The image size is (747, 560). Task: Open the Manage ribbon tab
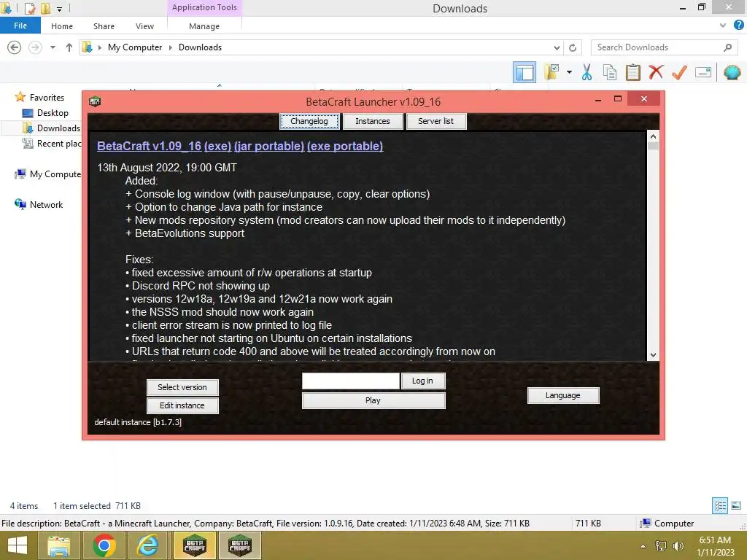tap(204, 26)
